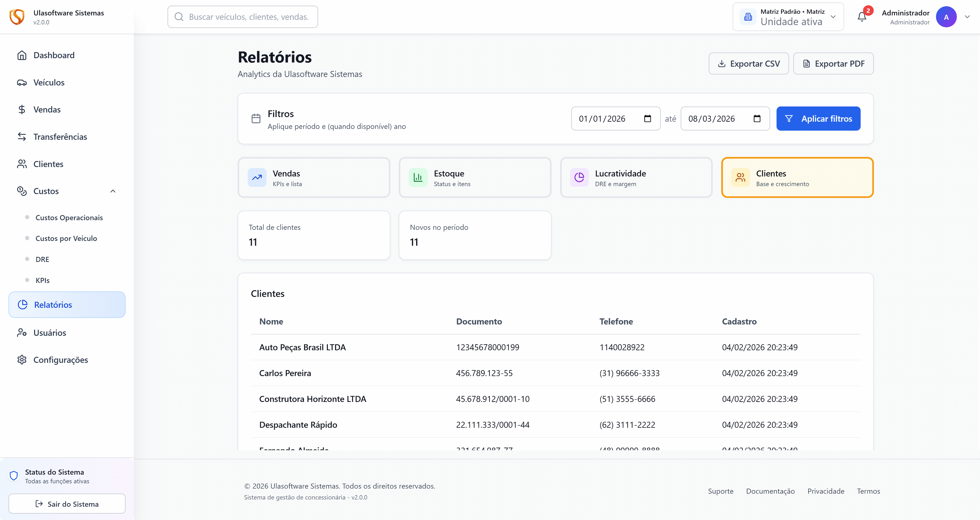
Task: Open the Vendas section via dollar icon
Action: pyautogui.click(x=22, y=109)
